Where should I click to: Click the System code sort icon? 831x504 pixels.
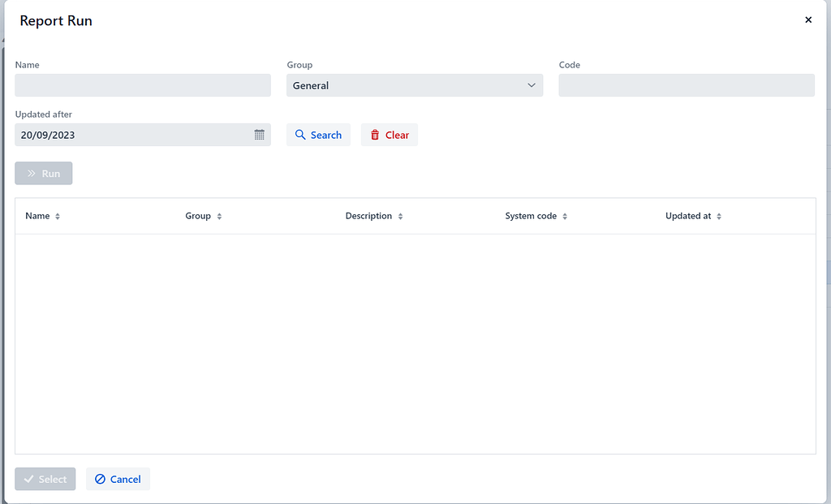click(565, 217)
